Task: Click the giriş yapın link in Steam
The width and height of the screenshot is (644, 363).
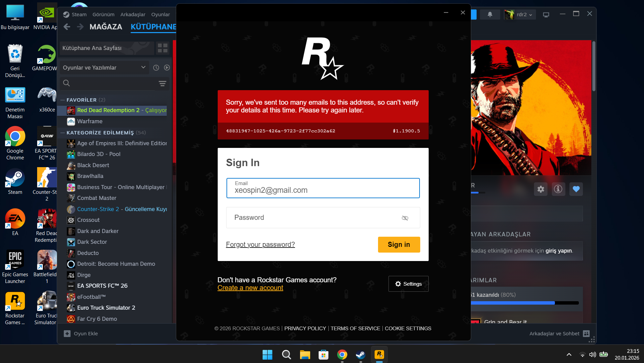Action: pos(559,251)
